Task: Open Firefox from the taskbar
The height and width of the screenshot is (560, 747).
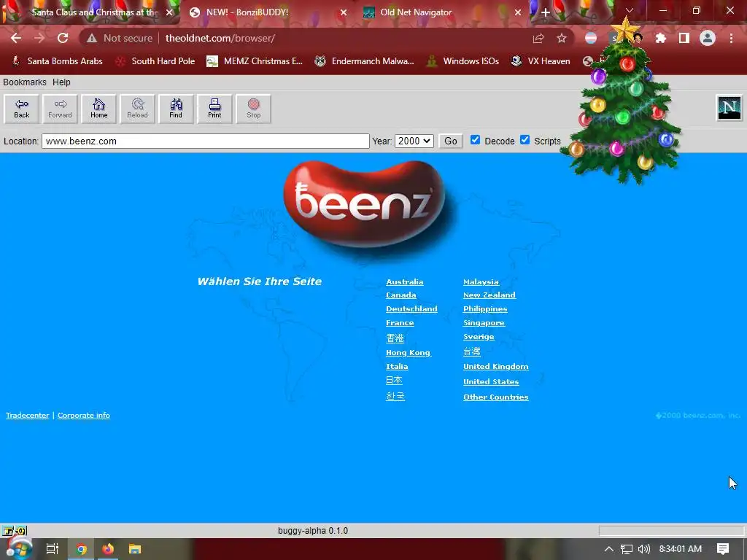Action: 108,549
